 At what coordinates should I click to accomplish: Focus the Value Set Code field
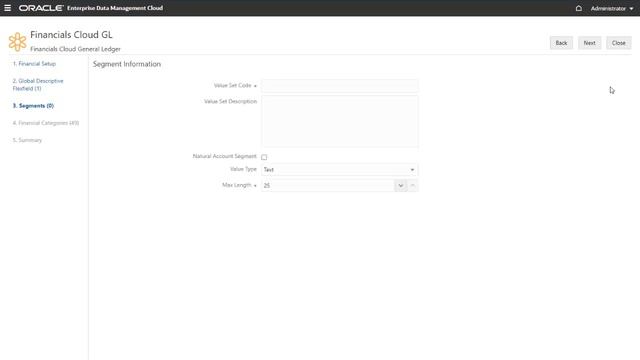point(340,86)
